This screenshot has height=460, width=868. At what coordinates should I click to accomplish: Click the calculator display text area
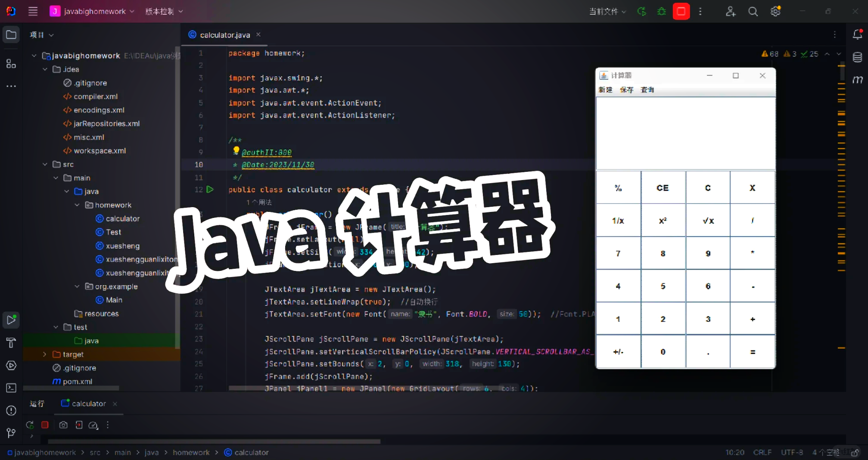click(685, 133)
